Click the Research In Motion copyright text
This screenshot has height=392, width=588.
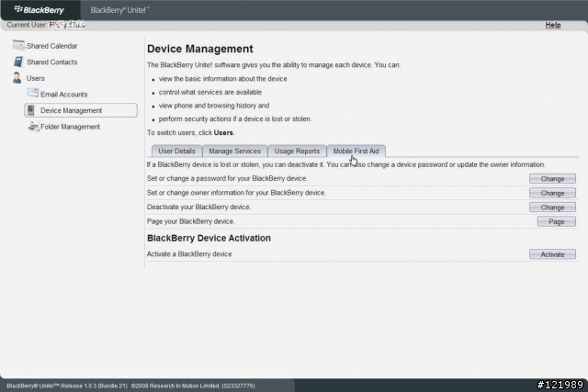[193, 386]
